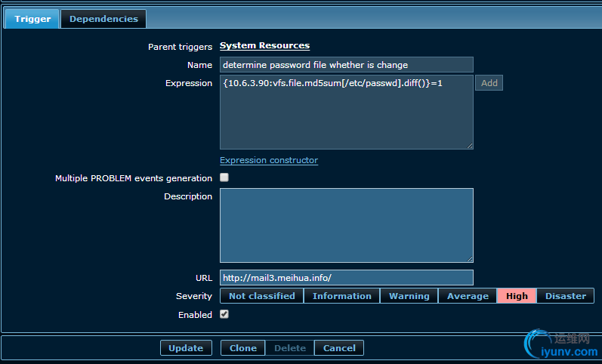Cancel editing with the Cancel button
This screenshot has width=602, height=364.
click(x=339, y=348)
